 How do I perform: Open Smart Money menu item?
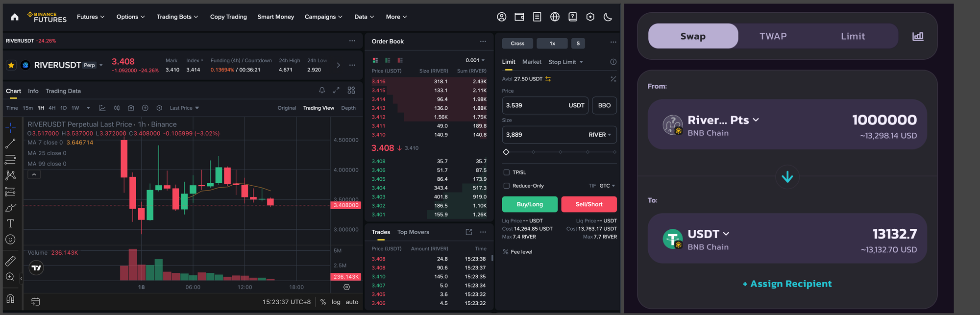276,17
